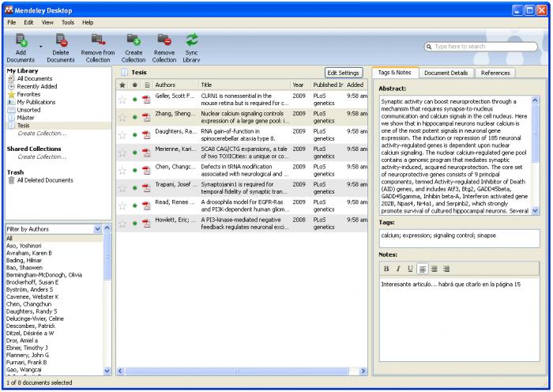Viewport: 553px width, 392px height.
Task: Switch to the Document Details tab
Action: (446, 73)
